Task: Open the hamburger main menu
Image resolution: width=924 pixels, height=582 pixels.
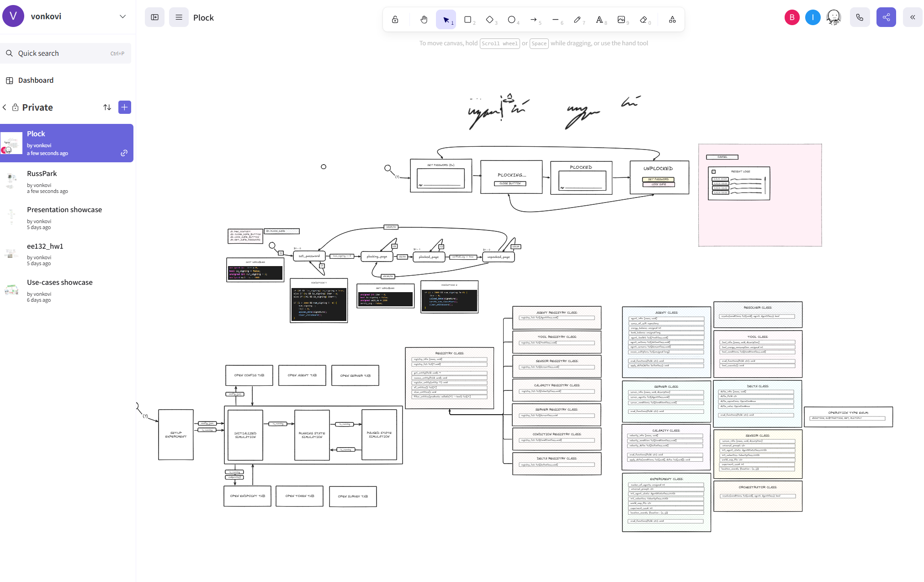Action: point(179,17)
